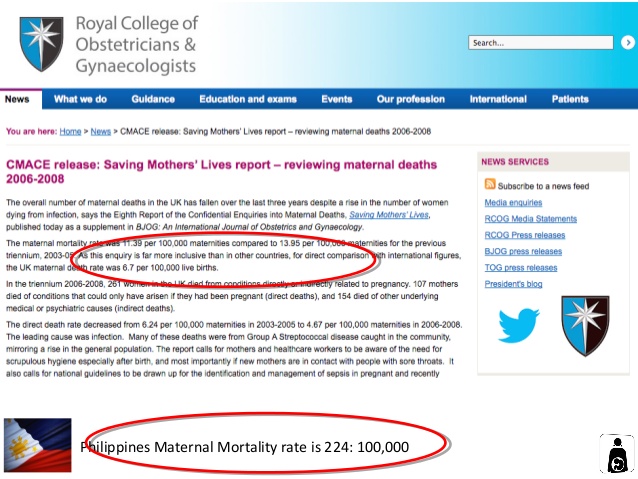Select the News tab
This screenshot has width=638, height=479.
(17, 99)
